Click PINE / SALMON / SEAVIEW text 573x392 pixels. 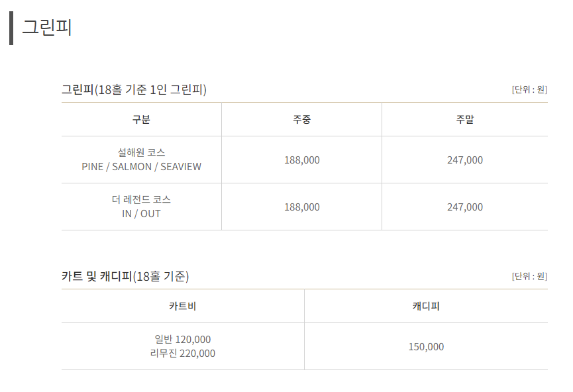coord(141,167)
